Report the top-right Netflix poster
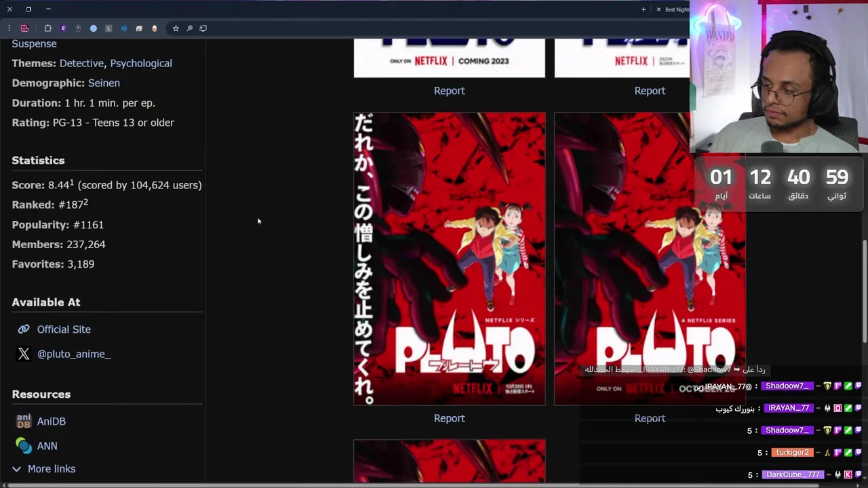Image resolution: width=868 pixels, height=488 pixels. pos(650,90)
